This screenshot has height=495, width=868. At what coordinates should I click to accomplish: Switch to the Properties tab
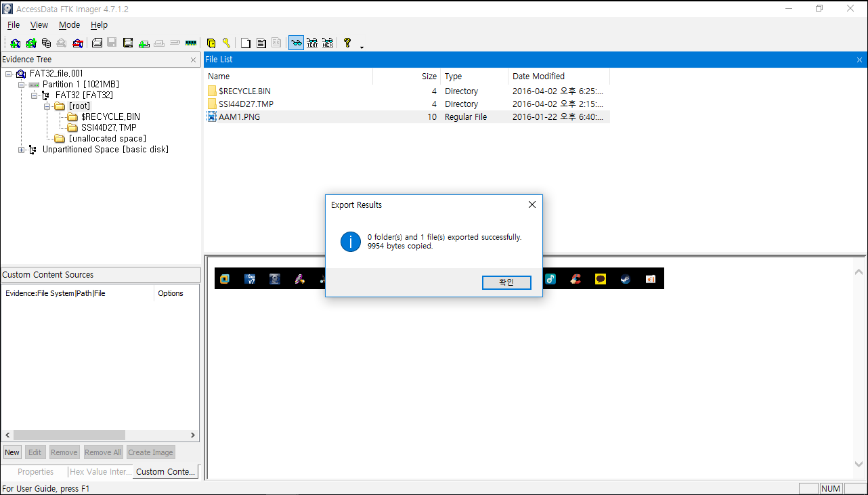coord(35,472)
